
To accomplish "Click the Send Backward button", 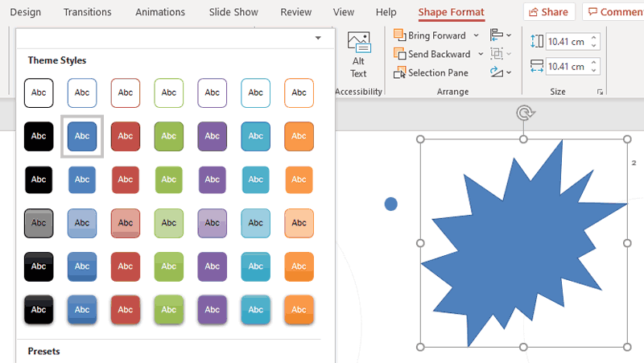I will [432, 54].
